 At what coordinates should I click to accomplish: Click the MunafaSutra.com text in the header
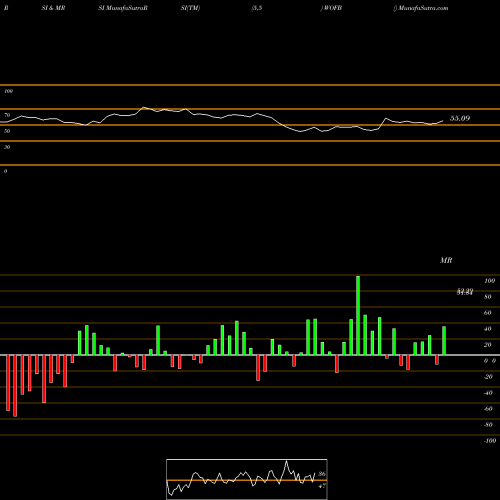(x=423, y=8)
